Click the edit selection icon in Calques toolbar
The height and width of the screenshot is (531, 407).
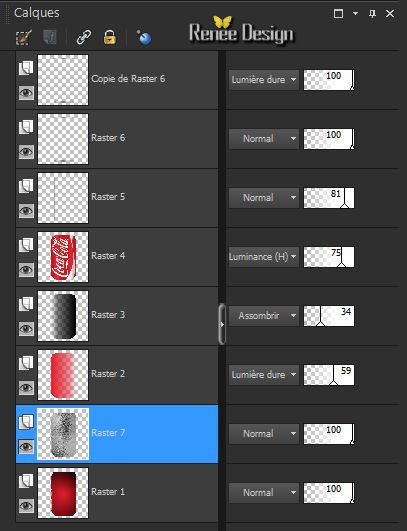24,37
